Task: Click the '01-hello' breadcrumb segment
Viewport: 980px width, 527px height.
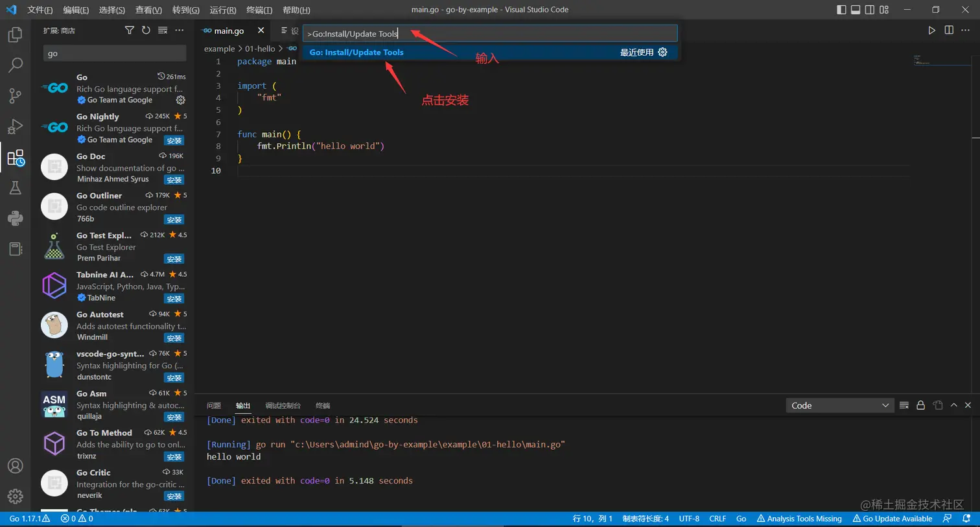Action: pos(260,49)
